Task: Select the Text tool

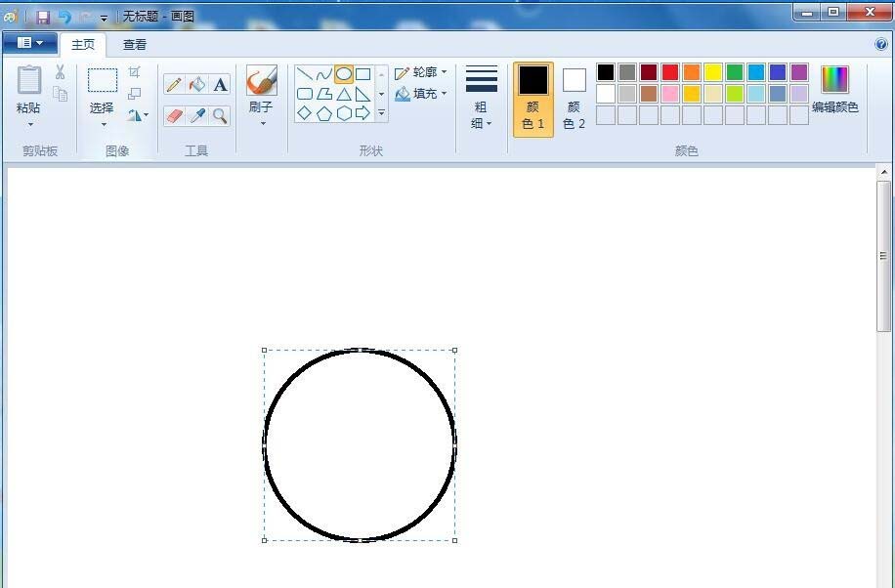Action: tap(220, 85)
